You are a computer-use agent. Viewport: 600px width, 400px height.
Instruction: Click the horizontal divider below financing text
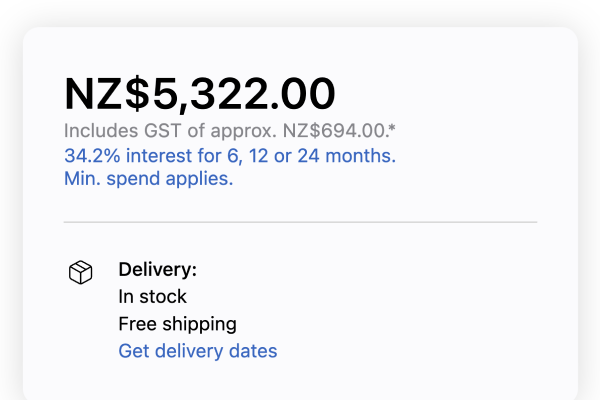click(300, 221)
